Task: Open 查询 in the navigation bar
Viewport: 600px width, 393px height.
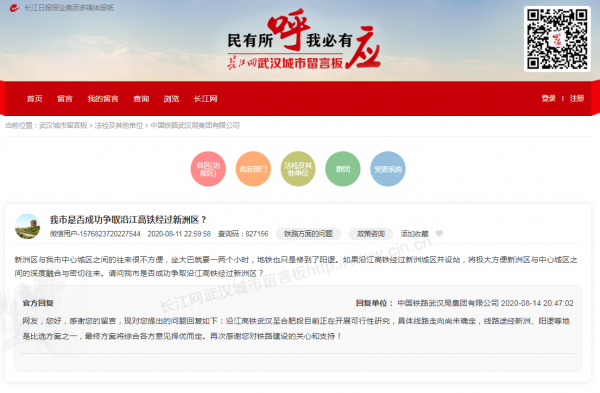Action: point(141,99)
